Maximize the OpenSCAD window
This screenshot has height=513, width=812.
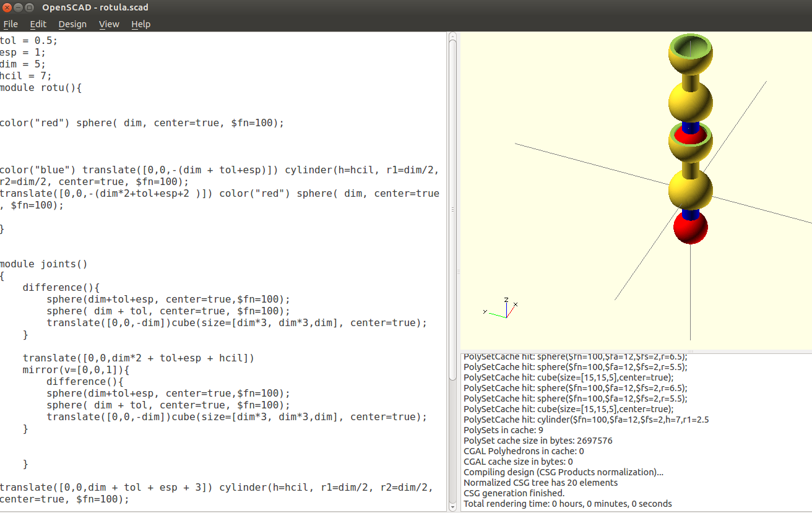pyautogui.click(x=30, y=7)
